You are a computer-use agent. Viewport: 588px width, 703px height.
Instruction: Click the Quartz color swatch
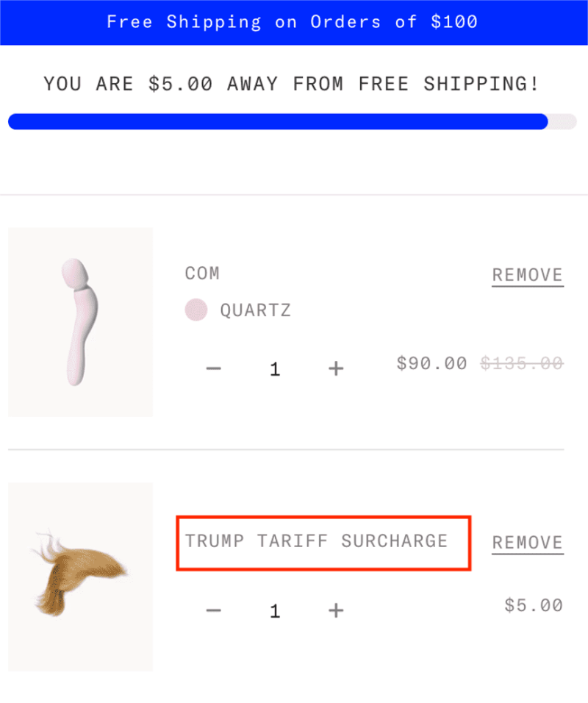(196, 310)
